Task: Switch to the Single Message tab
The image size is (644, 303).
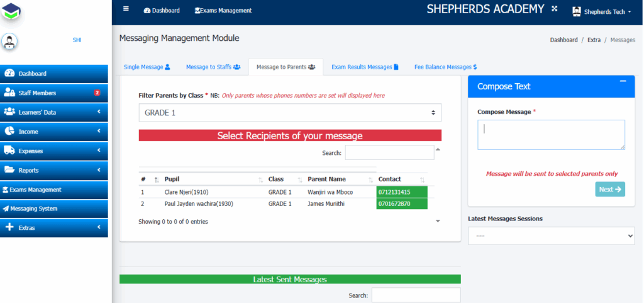Action: tap(147, 67)
